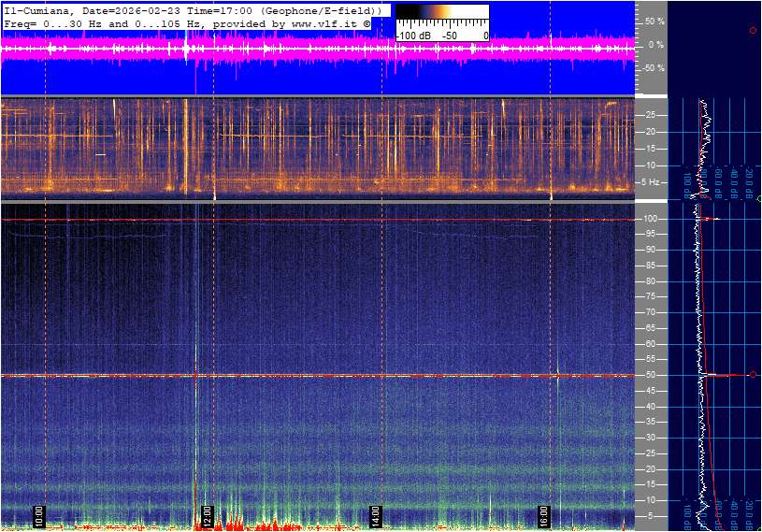Click the green circle marker beside the spectrum graph
This screenshot has height=532, width=762.
[759, 198]
